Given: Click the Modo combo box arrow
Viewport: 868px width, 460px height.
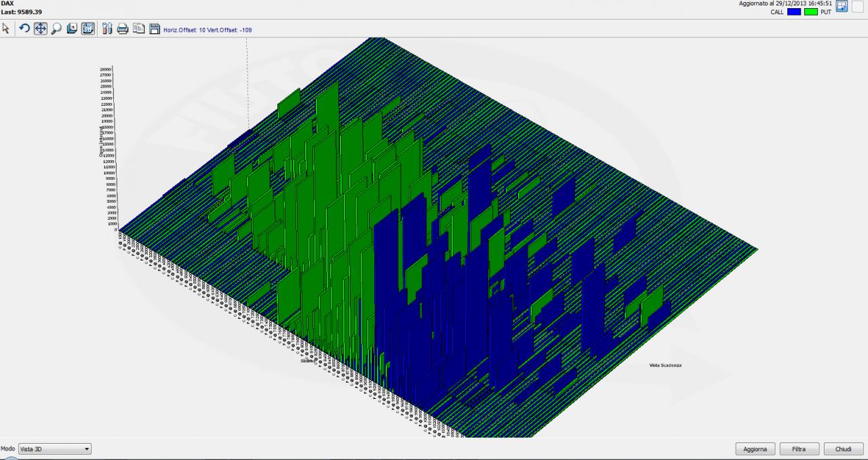Looking at the screenshot, I should coord(86,449).
